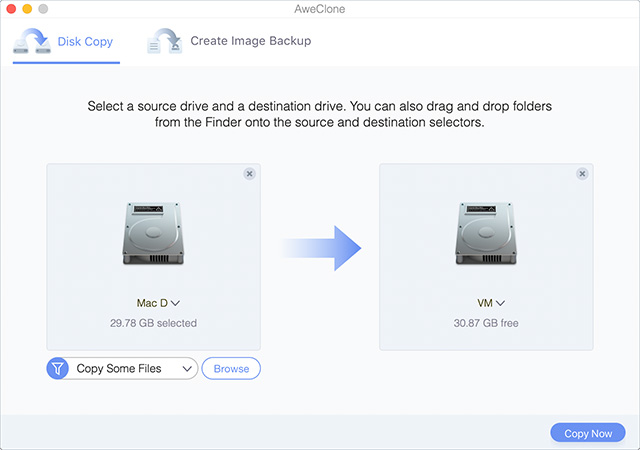Screen dimensions: 640x450
Task: Click the AweClone window title
Action: coord(320,9)
